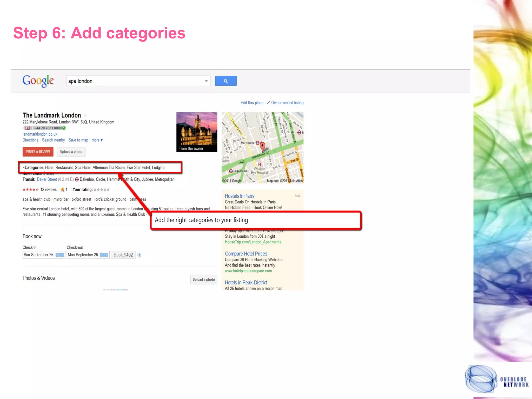Click the reviewer badge icon

(x=63, y=190)
